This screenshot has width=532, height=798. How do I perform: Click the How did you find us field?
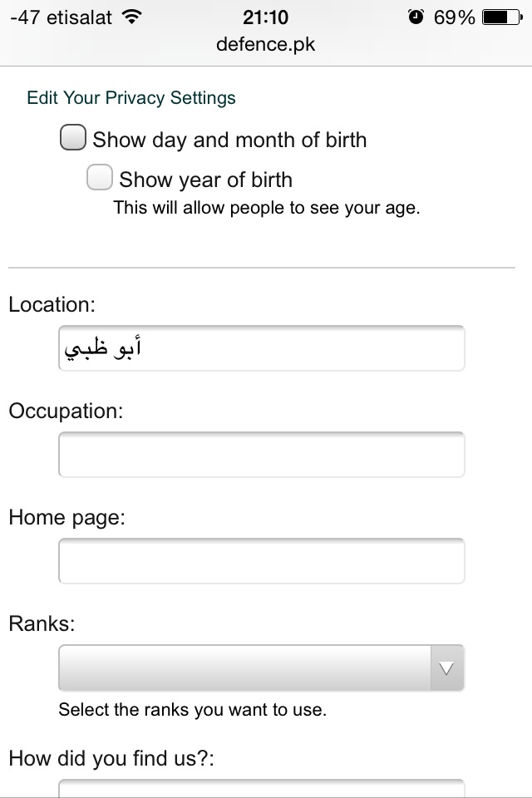pos(261,788)
